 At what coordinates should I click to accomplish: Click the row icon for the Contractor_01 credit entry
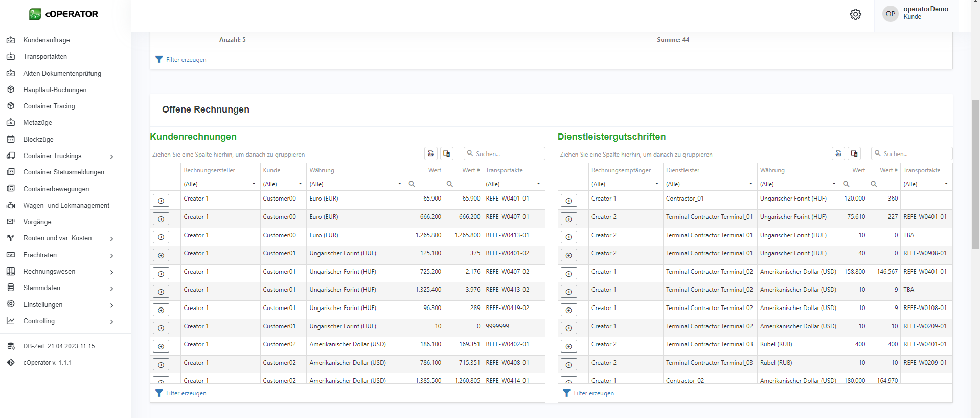pos(568,201)
